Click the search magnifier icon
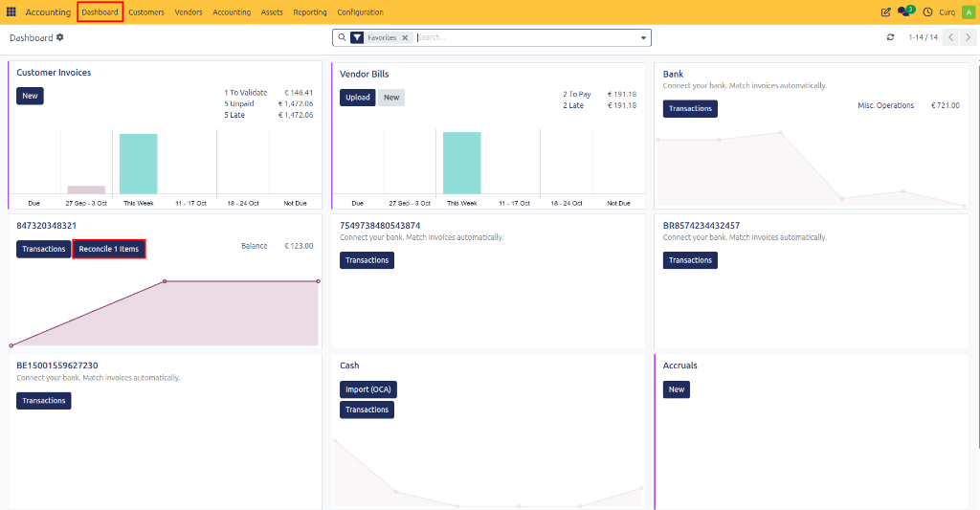The height and width of the screenshot is (510, 980). pyautogui.click(x=342, y=37)
